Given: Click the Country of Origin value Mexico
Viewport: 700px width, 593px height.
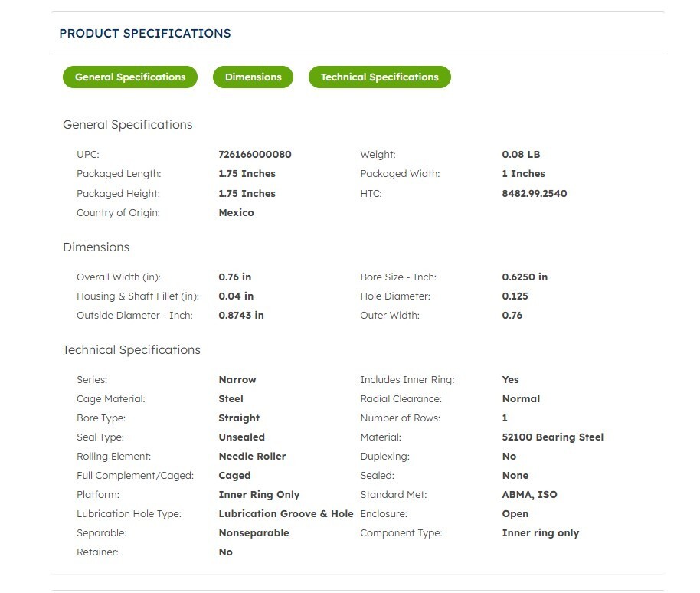Looking at the screenshot, I should tap(236, 212).
